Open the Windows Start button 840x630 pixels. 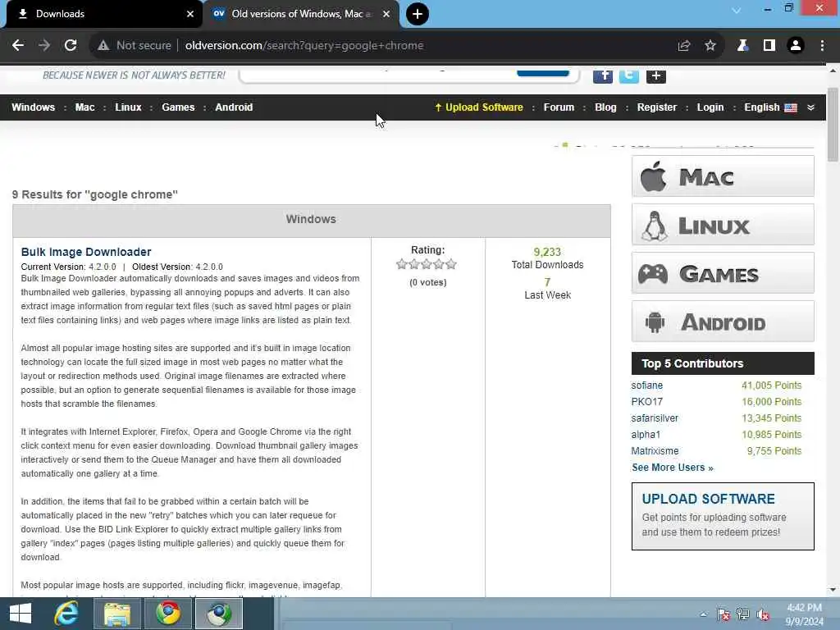pyautogui.click(x=21, y=614)
